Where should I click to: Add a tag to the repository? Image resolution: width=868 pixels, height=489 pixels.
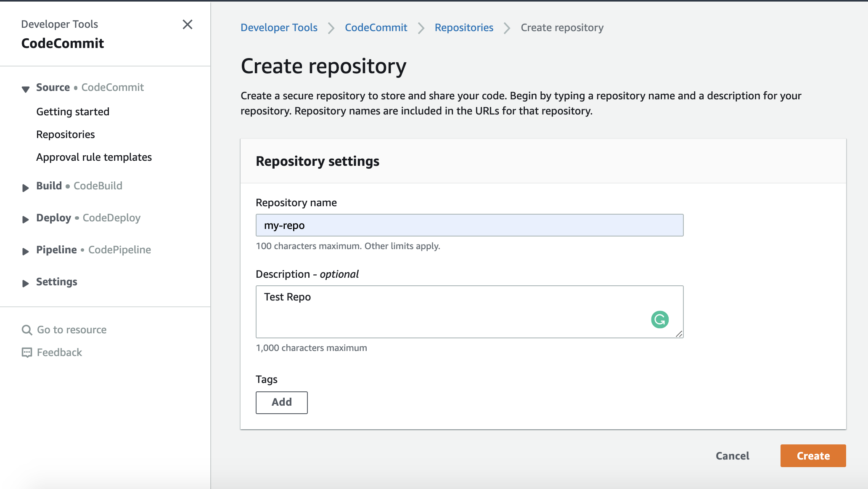(x=281, y=402)
